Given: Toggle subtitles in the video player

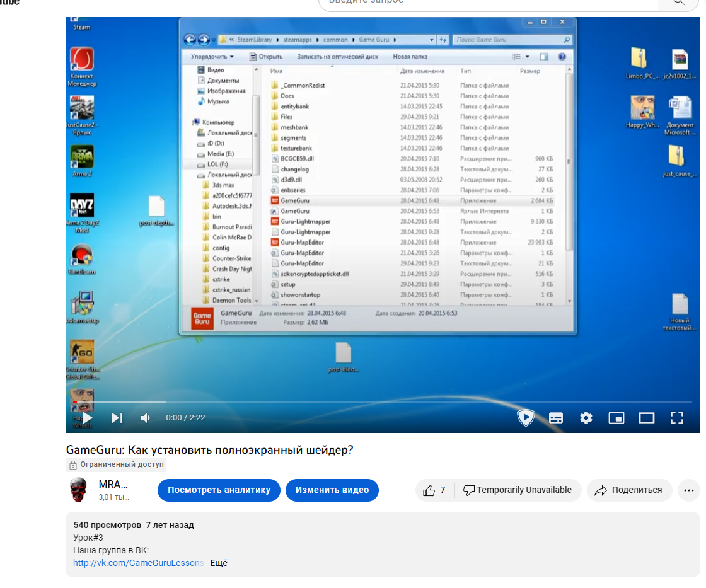Looking at the screenshot, I should [x=555, y=418].
